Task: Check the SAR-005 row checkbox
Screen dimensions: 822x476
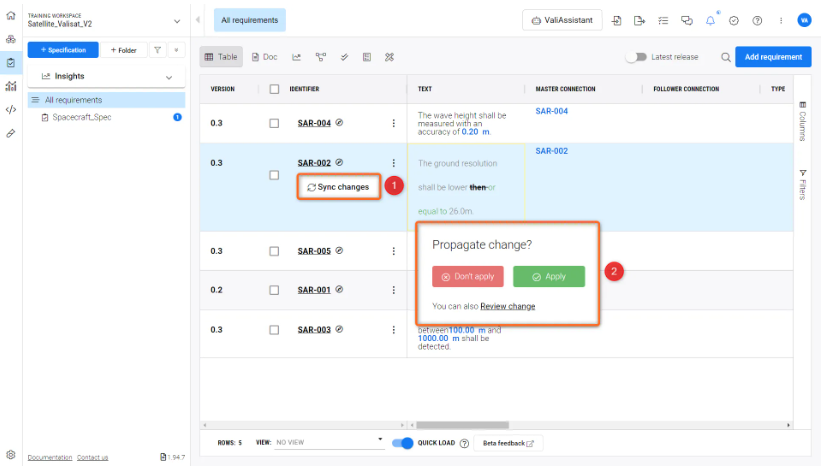Action: pyautogui.click(x=274, y=251)
